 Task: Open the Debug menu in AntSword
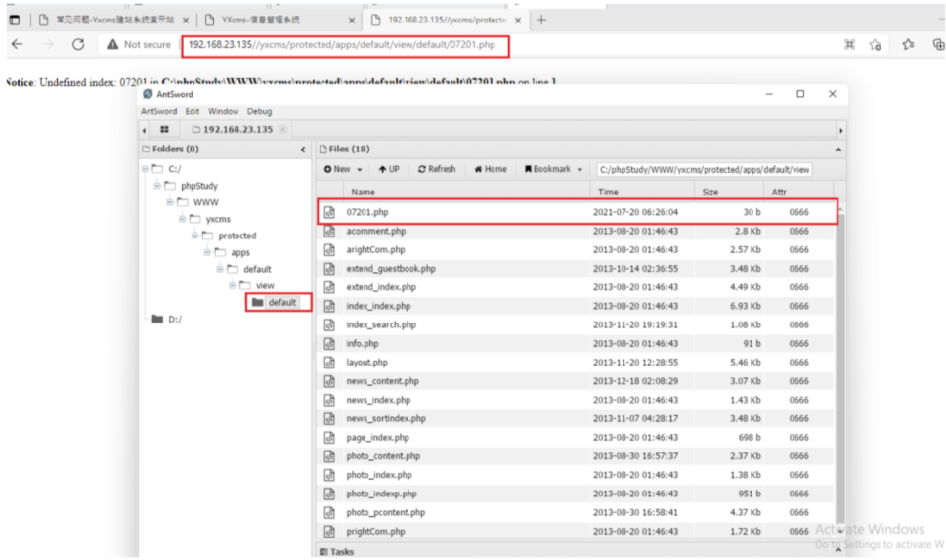[x=259, y=111]
